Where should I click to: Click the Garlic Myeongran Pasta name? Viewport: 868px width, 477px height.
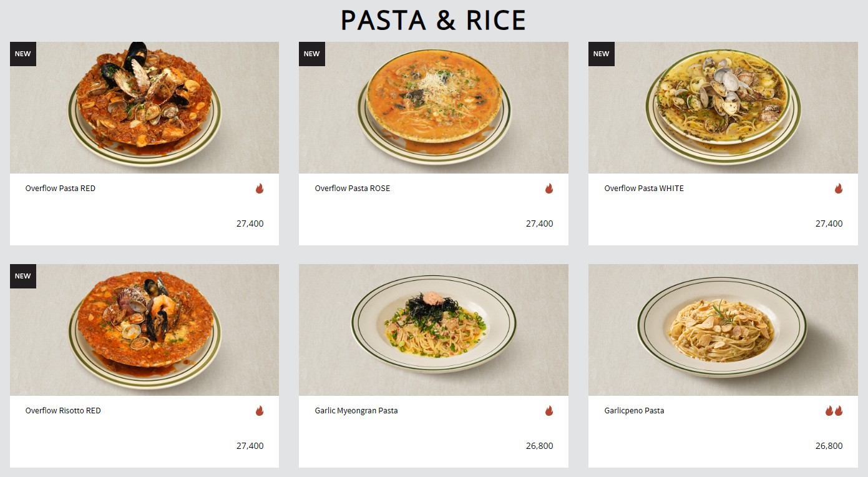(x=356, y=411)
